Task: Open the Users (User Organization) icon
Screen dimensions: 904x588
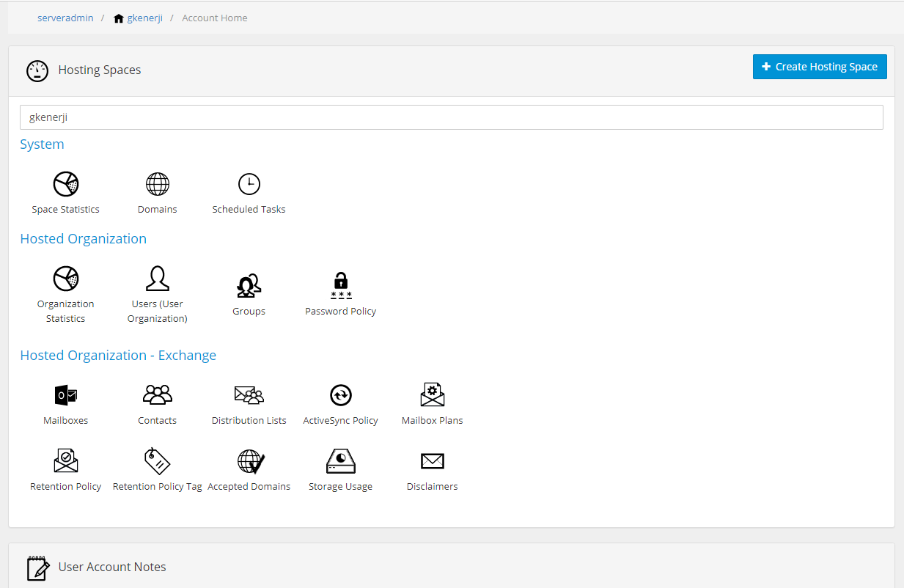Action: [158, 279]
